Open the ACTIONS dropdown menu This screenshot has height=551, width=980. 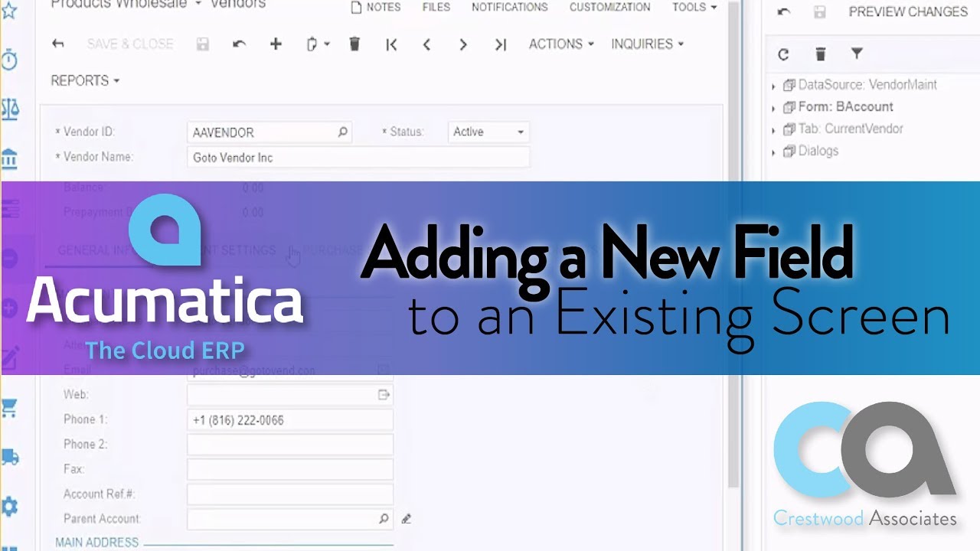561,44
